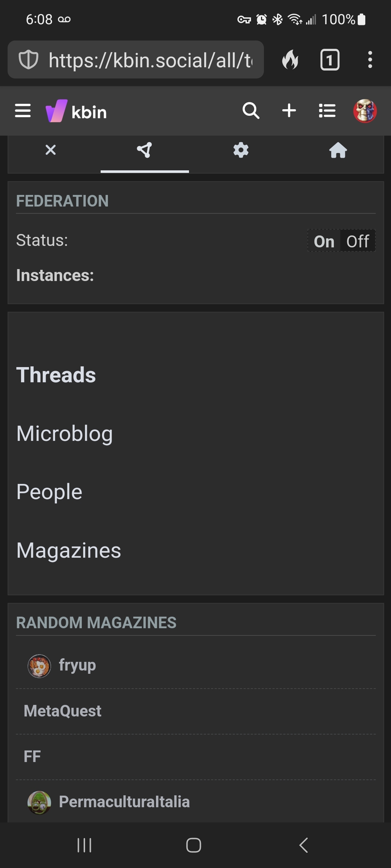391x868 pixels.
Task: Go to the home icon tab
Action: tap(338, 150)
